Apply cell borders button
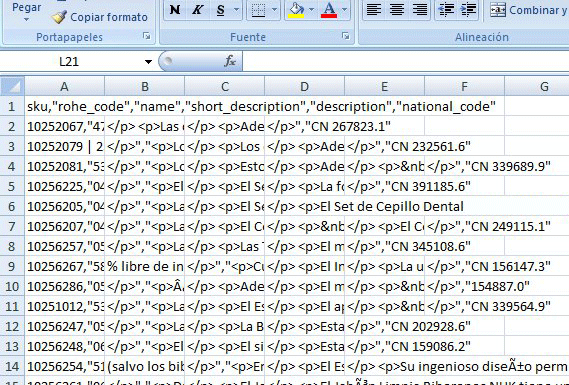The width and height of the screenshot is (569, 385). point(258,10)
